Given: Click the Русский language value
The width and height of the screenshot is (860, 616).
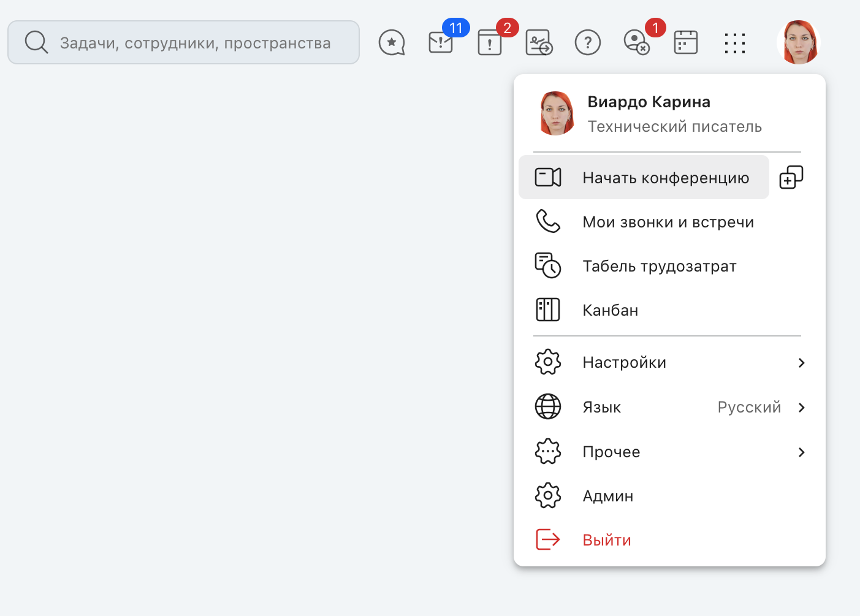Looking at the screenshot, I should point(749,407).
